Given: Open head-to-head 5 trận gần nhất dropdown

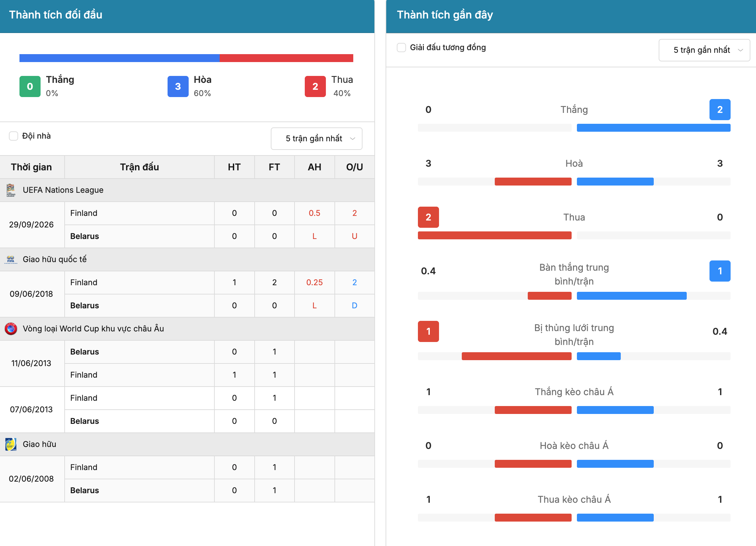Looking at the screenshot, I should point(316,138).
